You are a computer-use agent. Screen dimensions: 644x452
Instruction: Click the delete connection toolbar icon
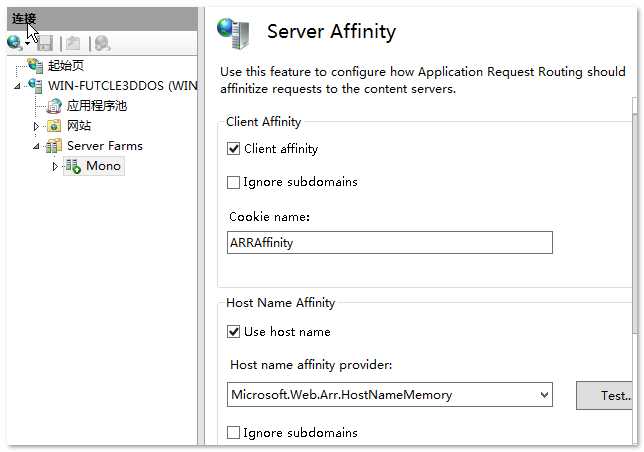click(102, 43)
